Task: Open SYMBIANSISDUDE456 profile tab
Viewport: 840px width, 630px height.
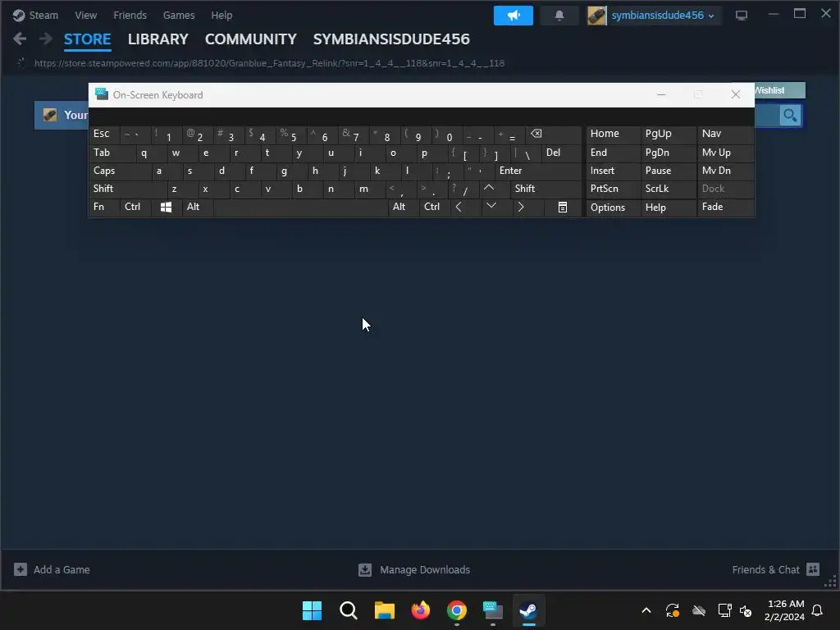Action: 391,39
